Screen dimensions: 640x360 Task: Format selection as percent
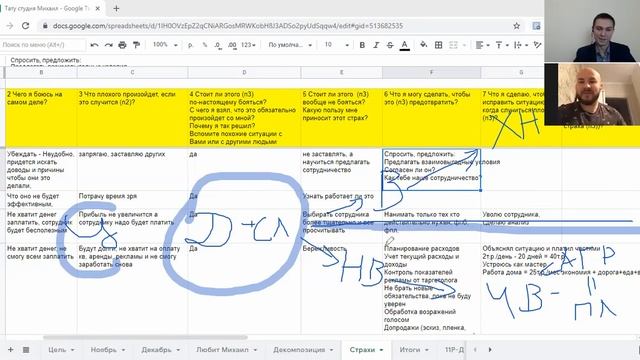click(204, 45)
